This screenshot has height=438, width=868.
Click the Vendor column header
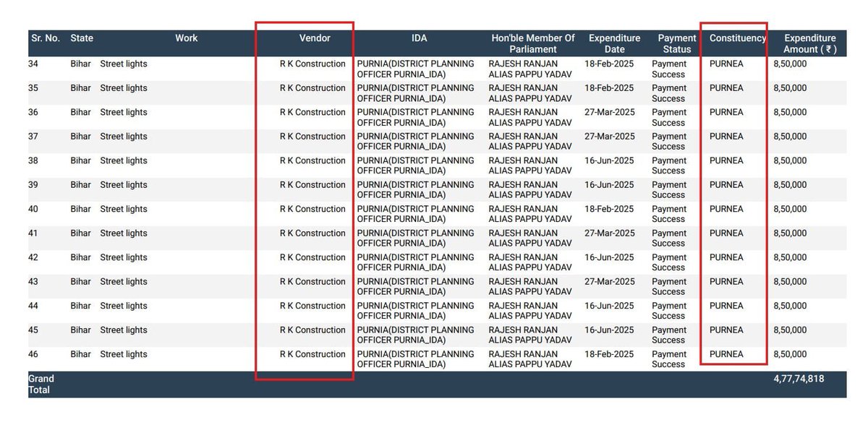coord(315,38)
